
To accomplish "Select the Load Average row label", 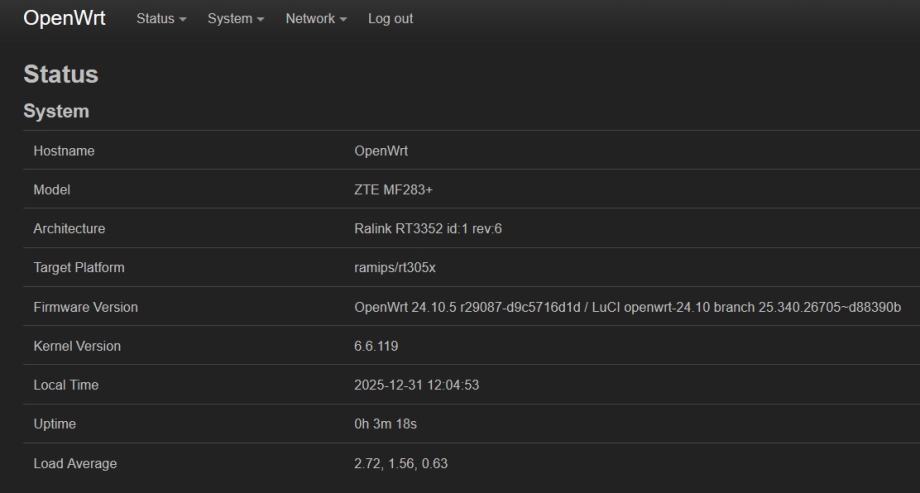I will 75,464.
